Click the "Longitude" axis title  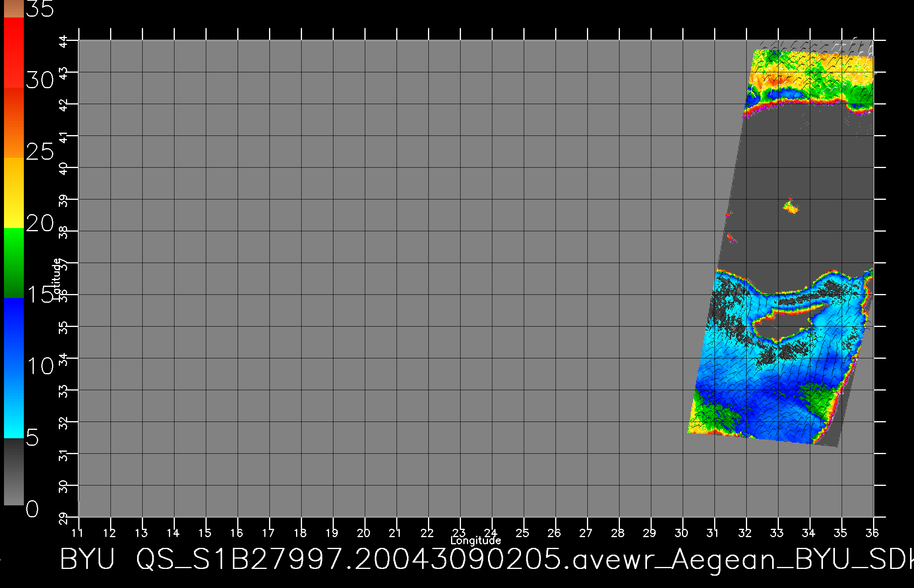tap(476, 540)
